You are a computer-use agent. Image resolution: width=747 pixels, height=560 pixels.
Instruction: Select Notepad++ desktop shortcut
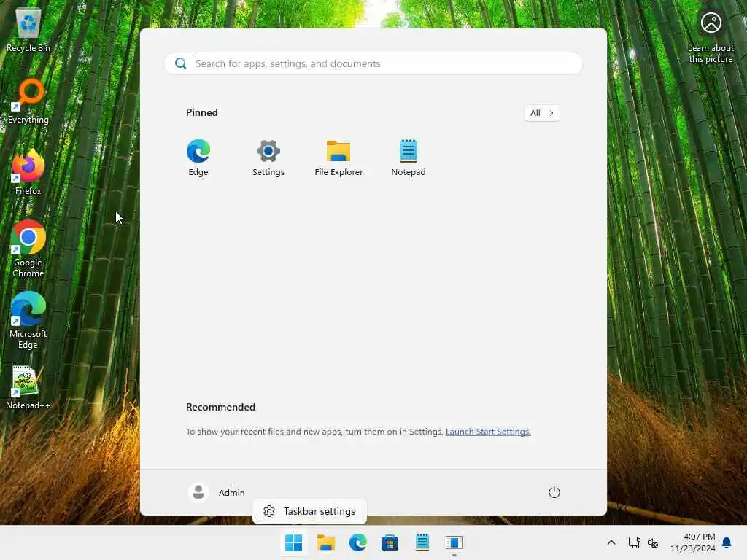28,388
